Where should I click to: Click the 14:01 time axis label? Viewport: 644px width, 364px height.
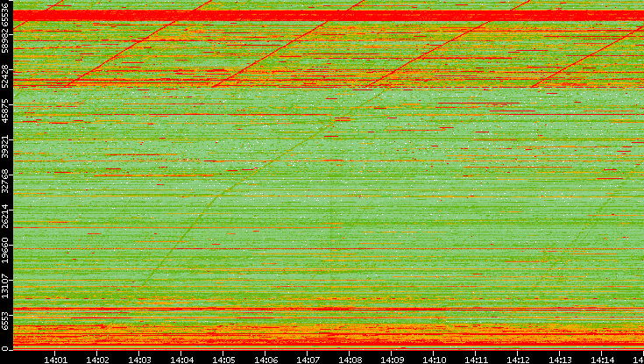[55, 360]
